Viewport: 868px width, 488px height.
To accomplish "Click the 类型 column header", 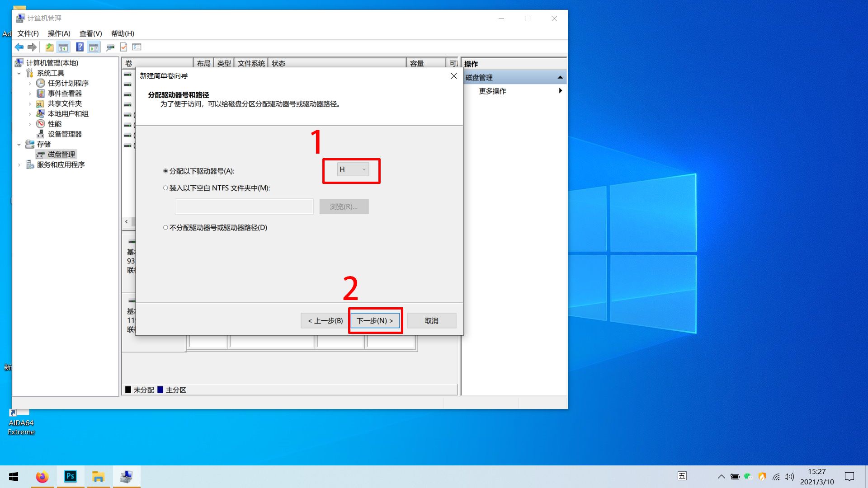I will click(x=224, y=63).
